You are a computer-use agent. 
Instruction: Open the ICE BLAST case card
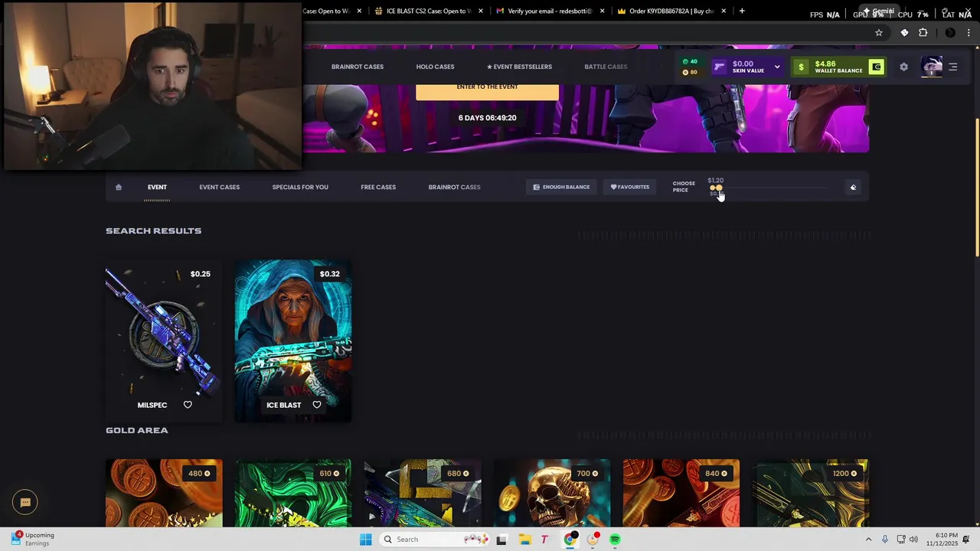click(x=293, y=341)
